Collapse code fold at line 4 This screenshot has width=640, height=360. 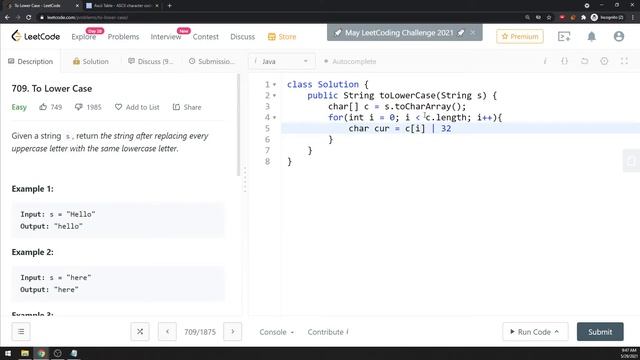click(x=275, y=118)
